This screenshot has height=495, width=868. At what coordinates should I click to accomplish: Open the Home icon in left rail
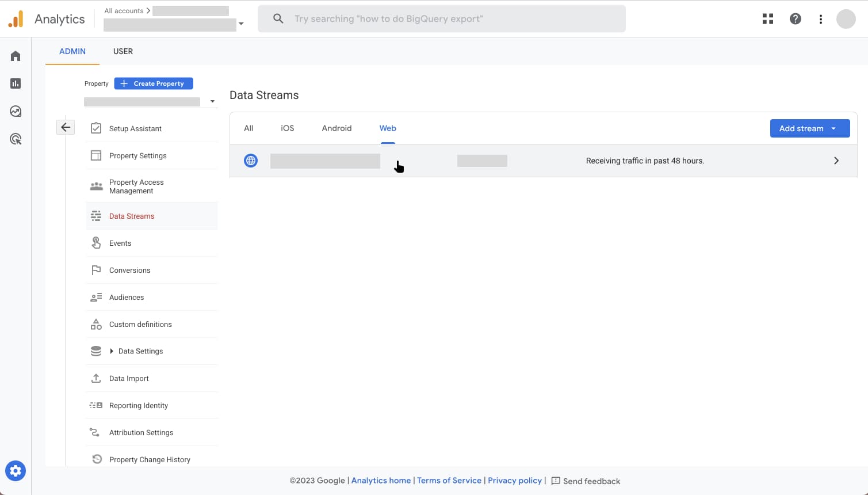click(x=16, y=56)
